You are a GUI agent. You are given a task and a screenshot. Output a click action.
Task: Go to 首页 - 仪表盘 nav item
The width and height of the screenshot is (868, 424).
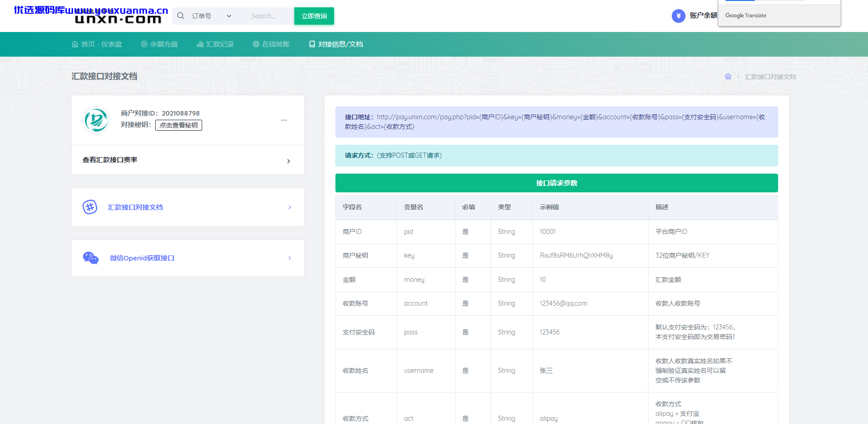pyautogui.click(x=97, y=44)
